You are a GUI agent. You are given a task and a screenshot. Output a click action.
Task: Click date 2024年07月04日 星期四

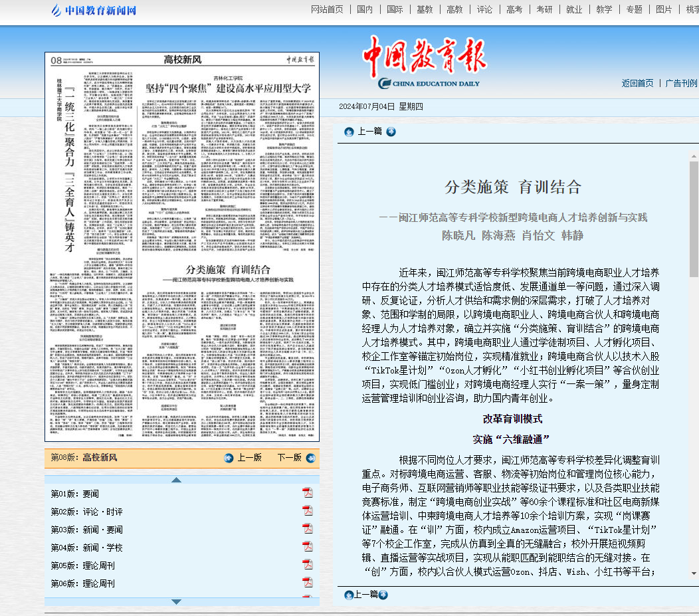381,106
